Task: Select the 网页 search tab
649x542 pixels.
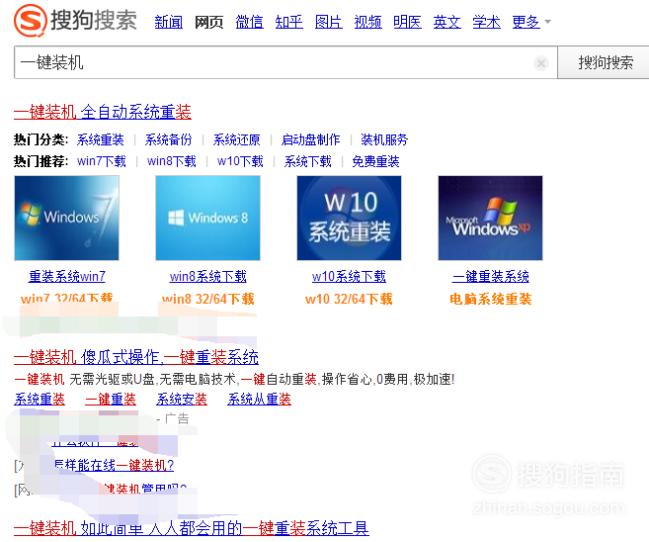Action: (209, 22)
